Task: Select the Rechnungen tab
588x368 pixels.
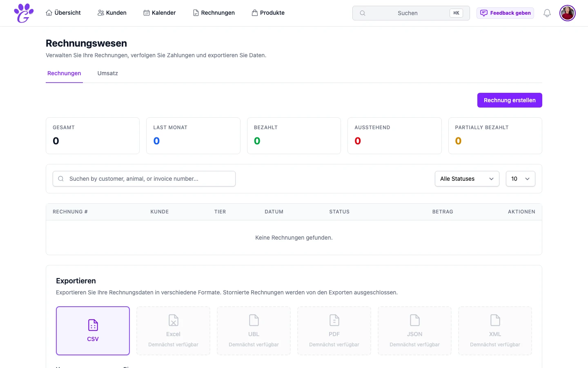Action: coord(64,73)
